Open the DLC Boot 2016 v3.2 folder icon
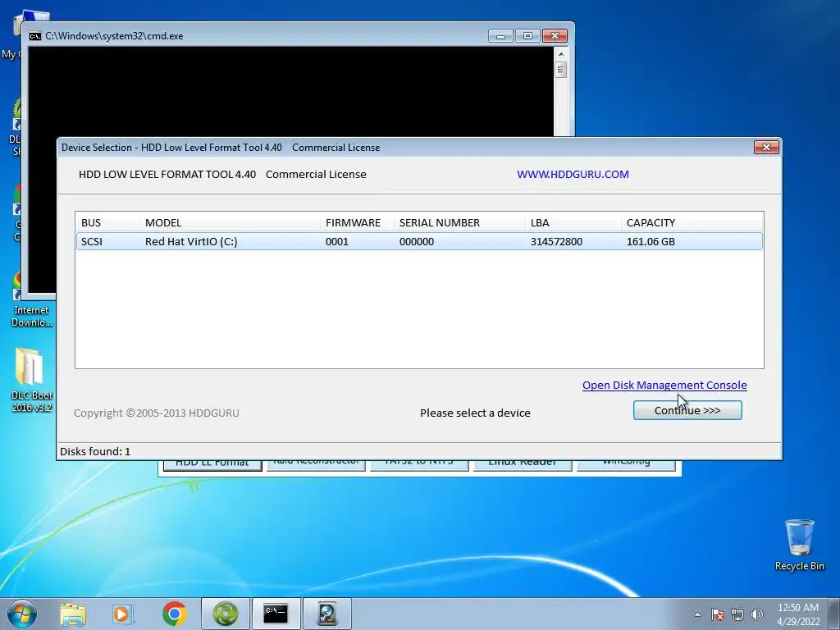This screenshot has width=840, height=630. pos(32,381)
